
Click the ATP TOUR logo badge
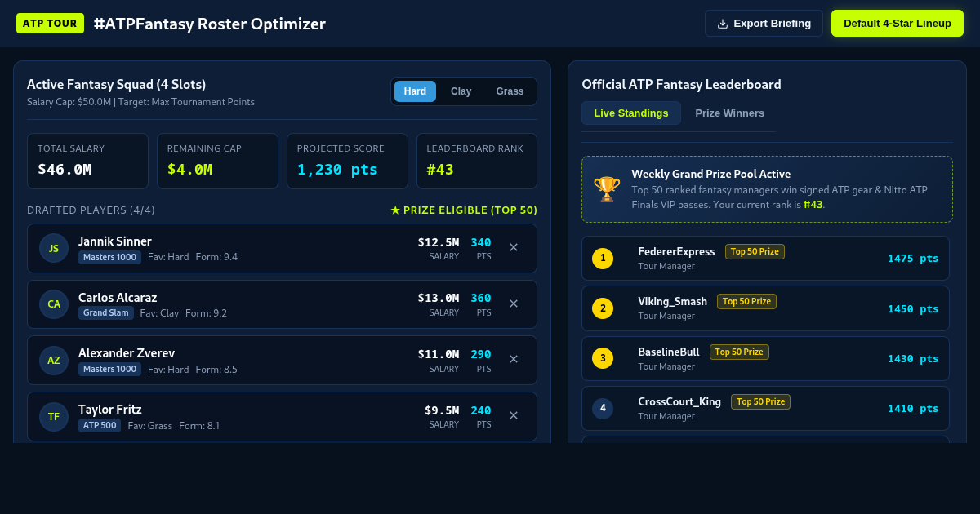50,23
